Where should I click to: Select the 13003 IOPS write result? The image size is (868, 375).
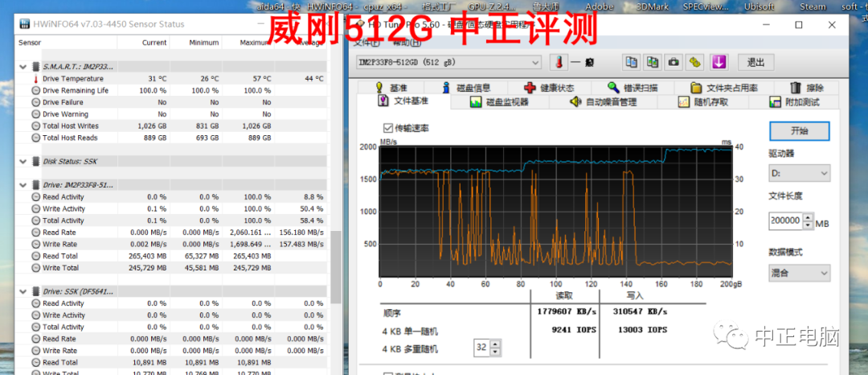pyautogui.click(x=643, y=330)
